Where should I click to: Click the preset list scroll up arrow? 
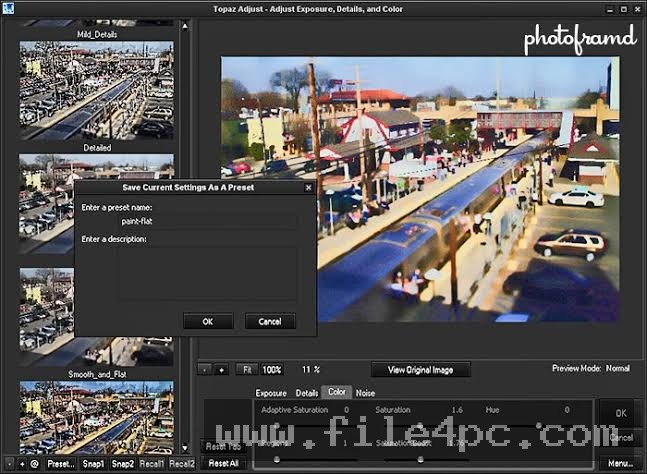click(185, 26)
